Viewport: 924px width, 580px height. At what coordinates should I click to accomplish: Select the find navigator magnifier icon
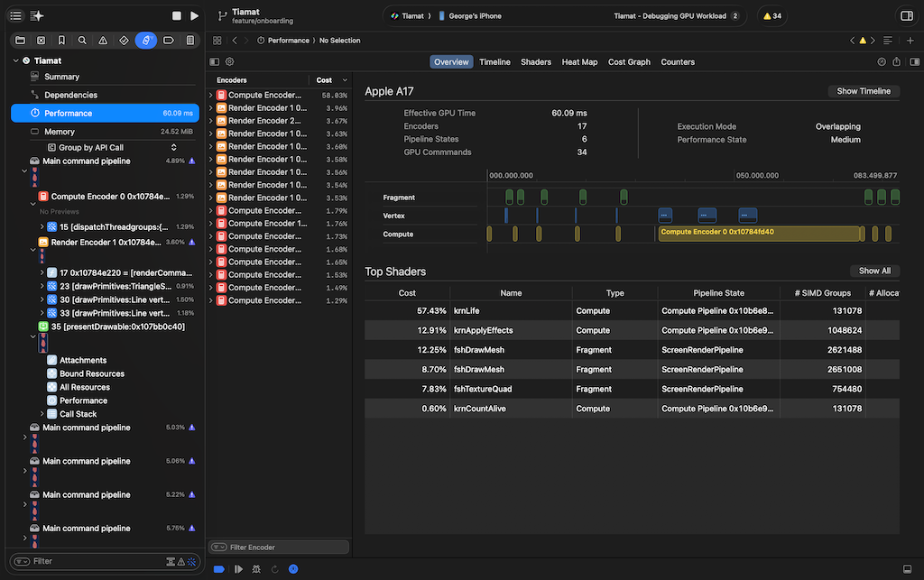(x=82, y=41)
